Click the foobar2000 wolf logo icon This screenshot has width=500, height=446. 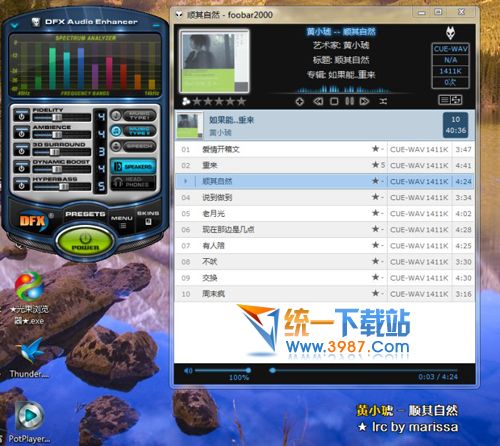[451, 33]
